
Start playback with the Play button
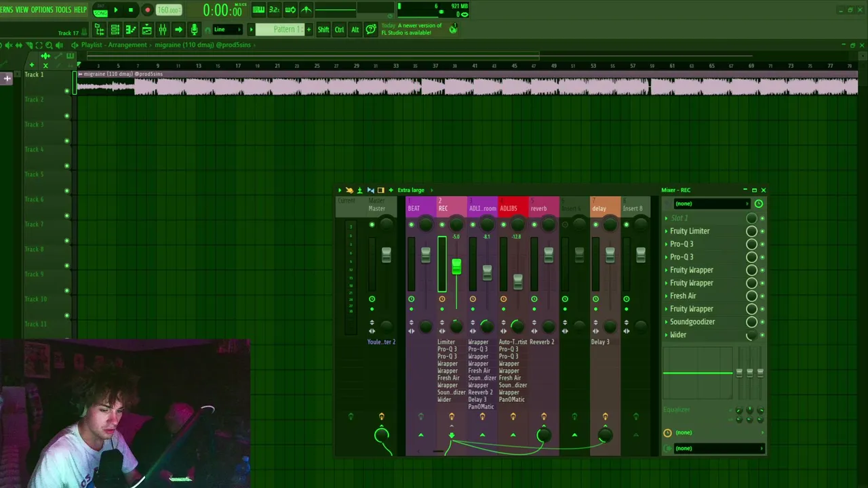[116, 10]
